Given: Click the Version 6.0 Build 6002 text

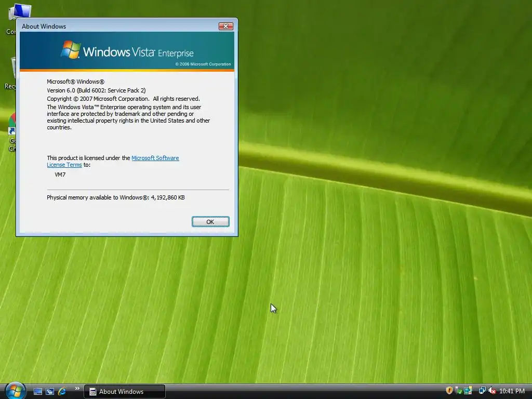Looking at the screenshot, I should point(96,90).
